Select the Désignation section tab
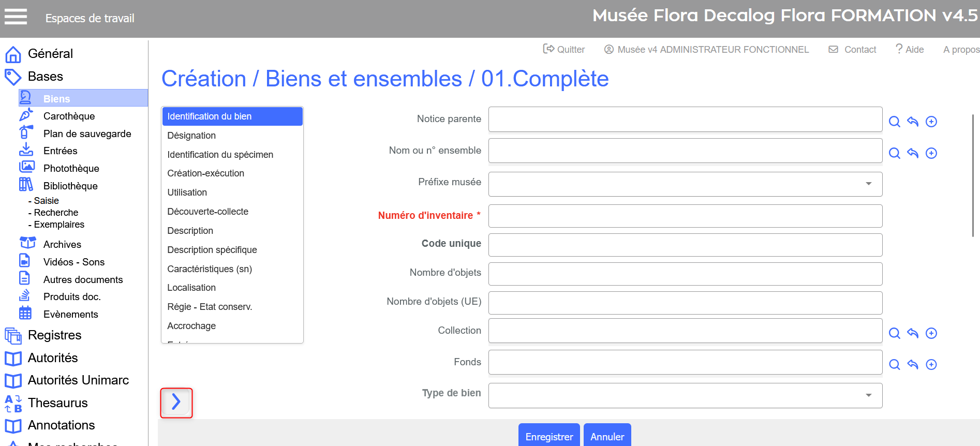The width and height of the screenshot is (980, 446). (191, 136)
